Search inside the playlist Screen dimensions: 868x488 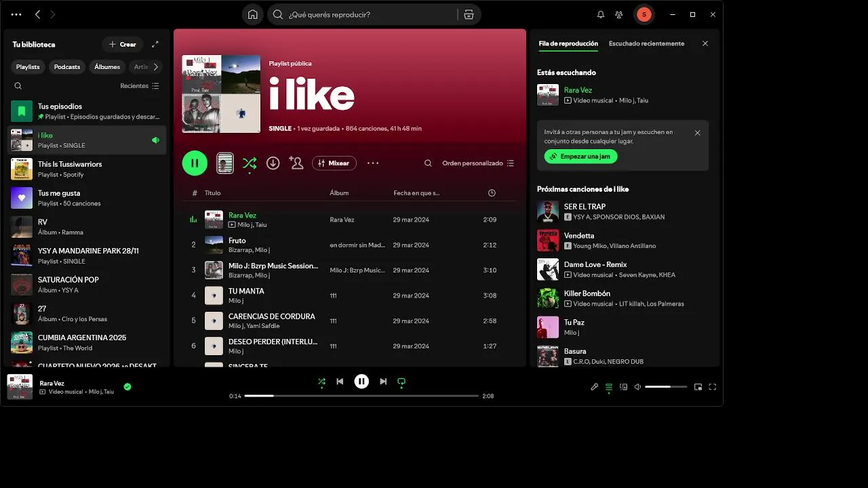428,163
